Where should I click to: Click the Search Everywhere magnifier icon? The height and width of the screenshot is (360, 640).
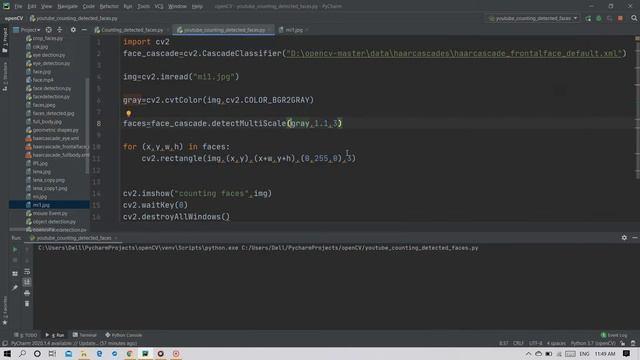634,18
